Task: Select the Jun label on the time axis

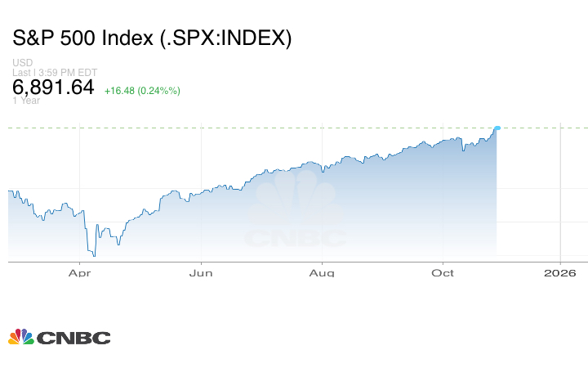Action: click(x=201, y=272)
